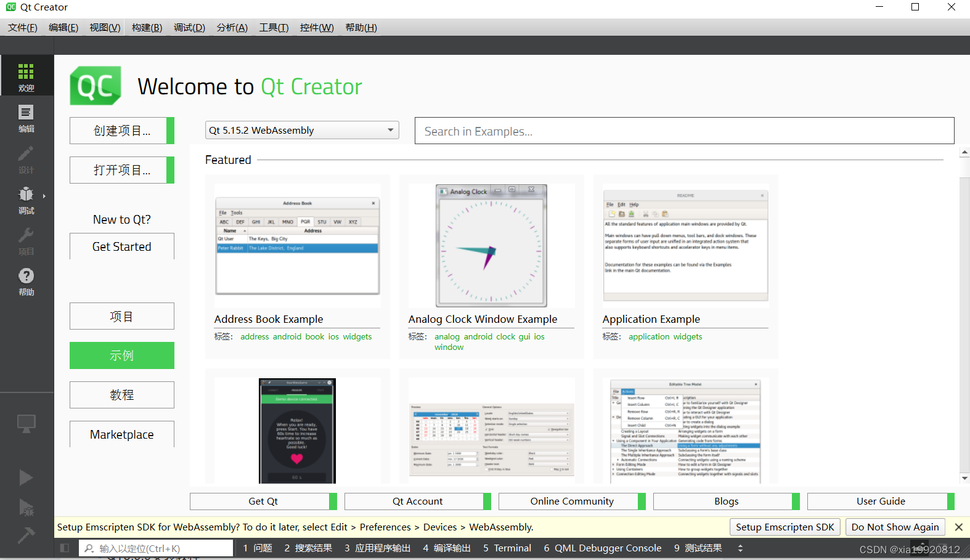Close the Emscripten SDK notification bar
This screenshot has height=560, width=970.
click(958, 527)
